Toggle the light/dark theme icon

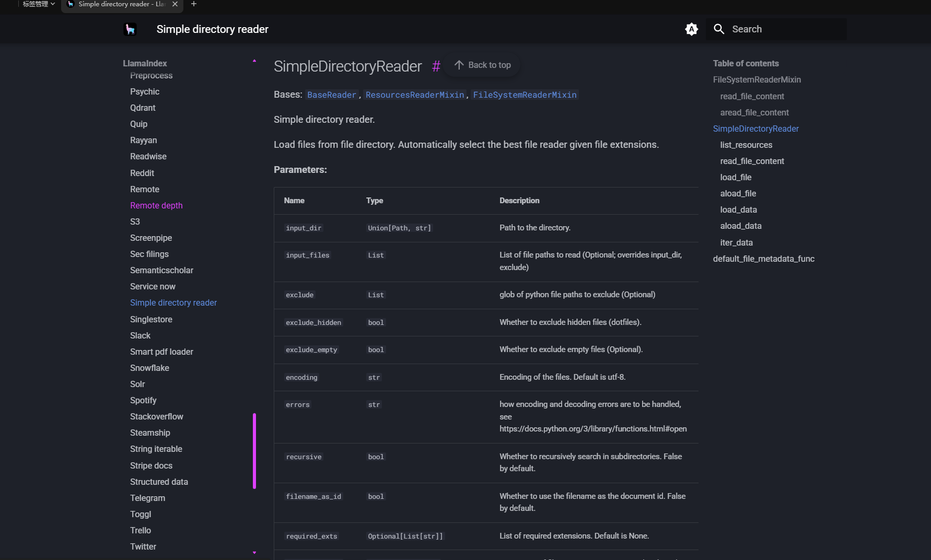[691, 29]
